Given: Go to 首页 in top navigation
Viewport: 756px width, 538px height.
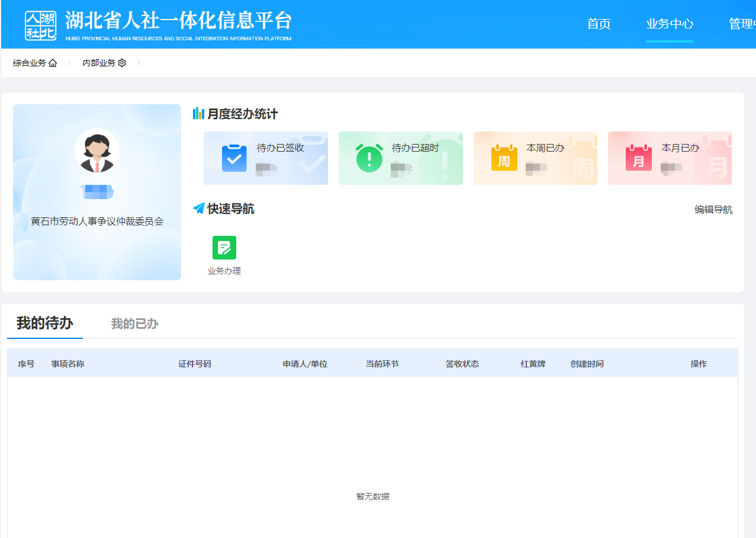Looking at the screenshot, I should [x=599, y=24].
